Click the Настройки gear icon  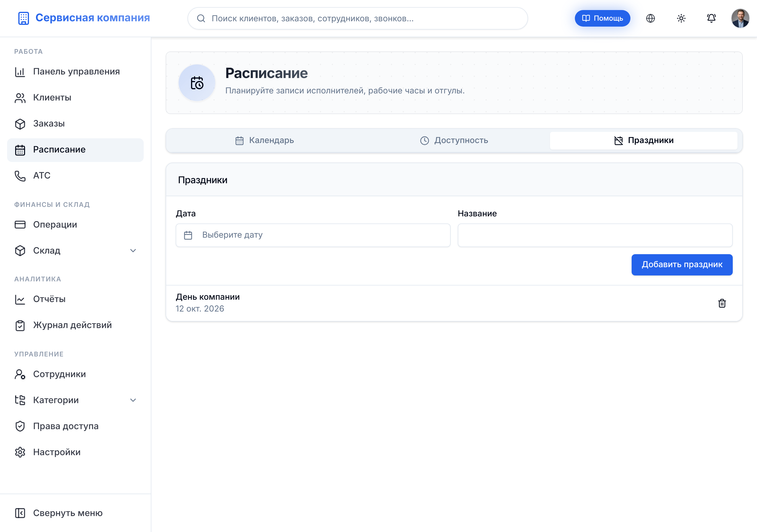20,452
